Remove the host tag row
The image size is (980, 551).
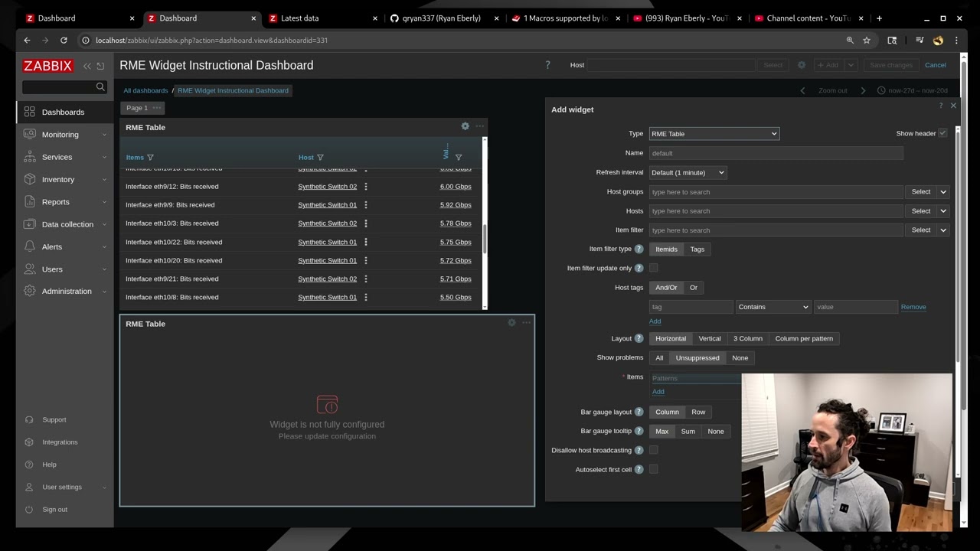[913, 307]
